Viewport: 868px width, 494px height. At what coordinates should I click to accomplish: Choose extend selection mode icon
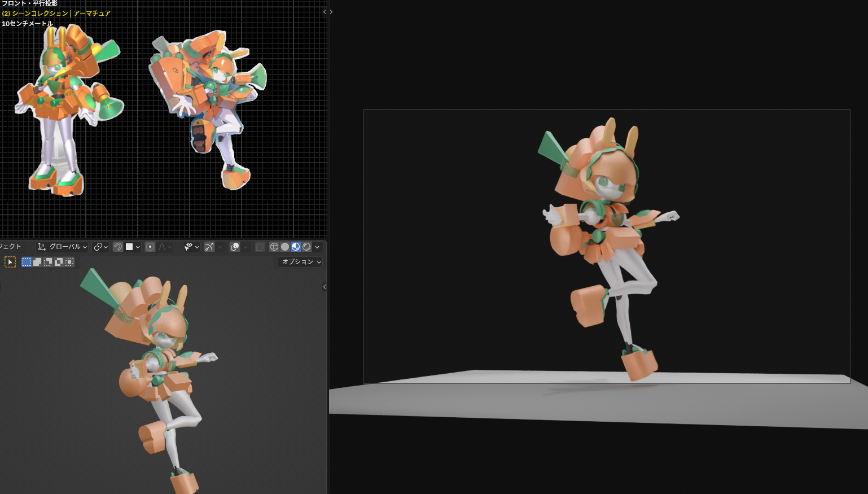[x=37, y=262]
